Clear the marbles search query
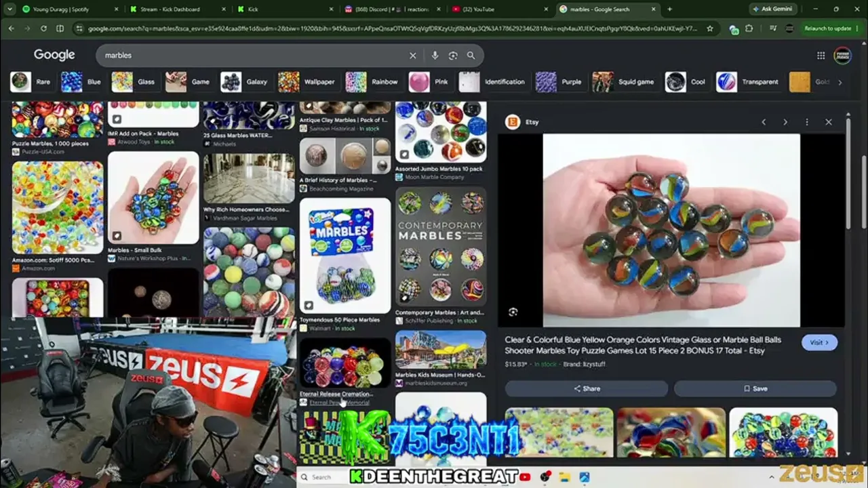The height and width of the screenshot is (488, 868). coord(412,56)
